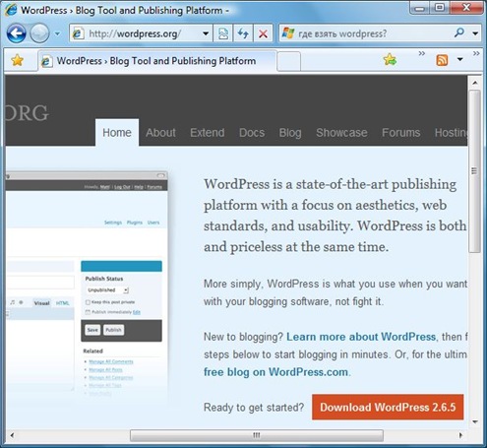Open the Showcase navigation item

pos(341,133)
